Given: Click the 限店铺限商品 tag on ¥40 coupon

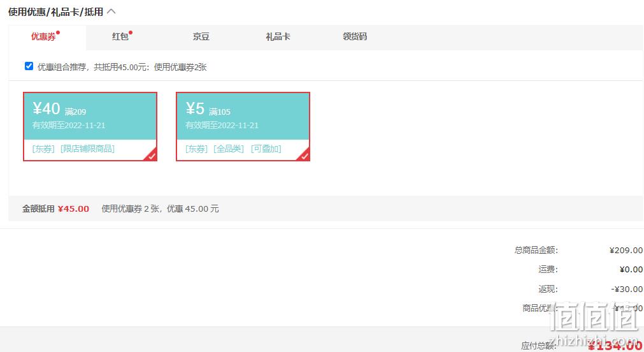Looking at the screenshot, I should (x=87, y=149).
